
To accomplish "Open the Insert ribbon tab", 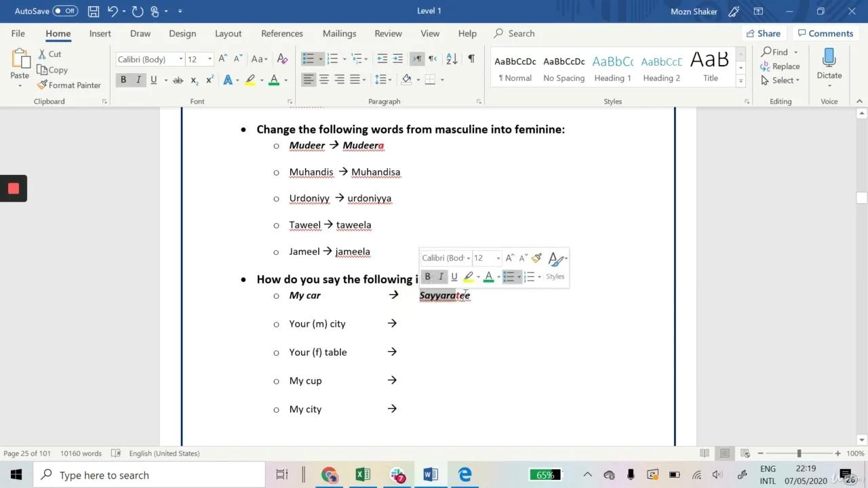I will pos(100,33).
